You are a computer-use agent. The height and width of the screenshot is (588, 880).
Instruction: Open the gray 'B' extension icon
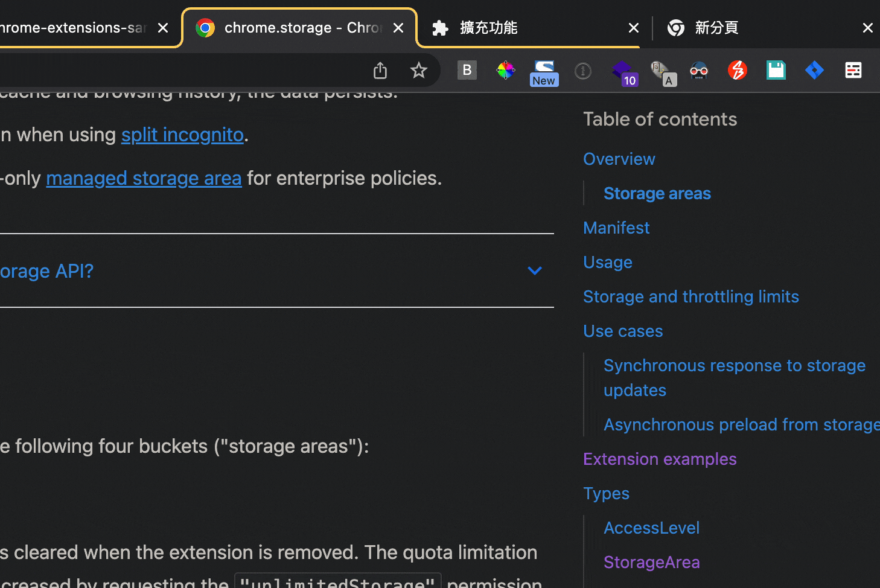click(467, 71)
